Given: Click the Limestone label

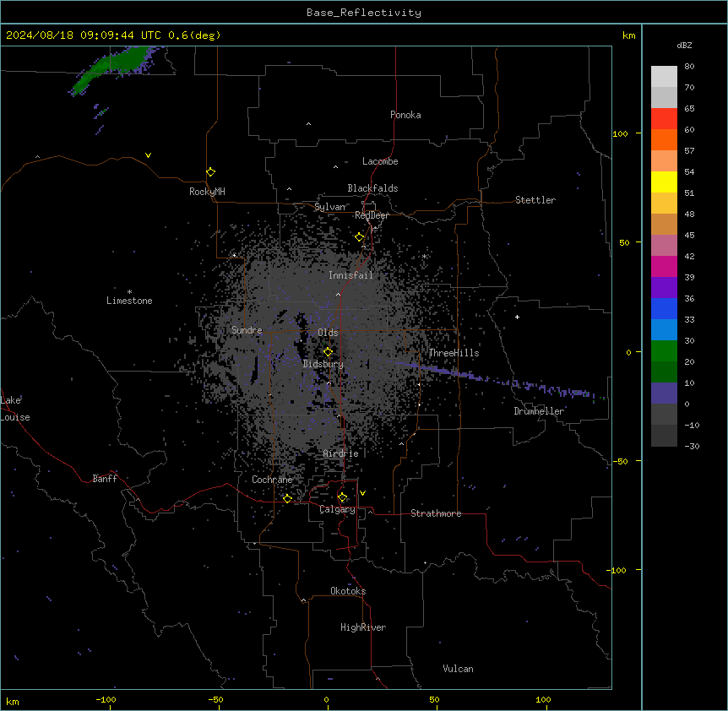Looking at the screenshot, I should coord(129,301).
